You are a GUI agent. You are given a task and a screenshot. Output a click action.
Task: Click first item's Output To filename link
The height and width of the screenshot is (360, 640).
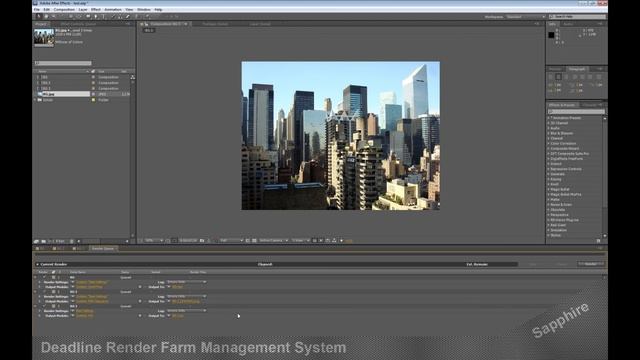(178, 287)
